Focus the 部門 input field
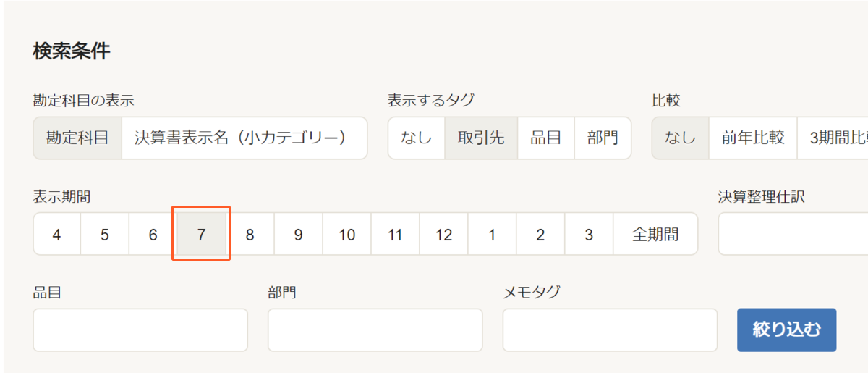 click(x=375, y=330)
